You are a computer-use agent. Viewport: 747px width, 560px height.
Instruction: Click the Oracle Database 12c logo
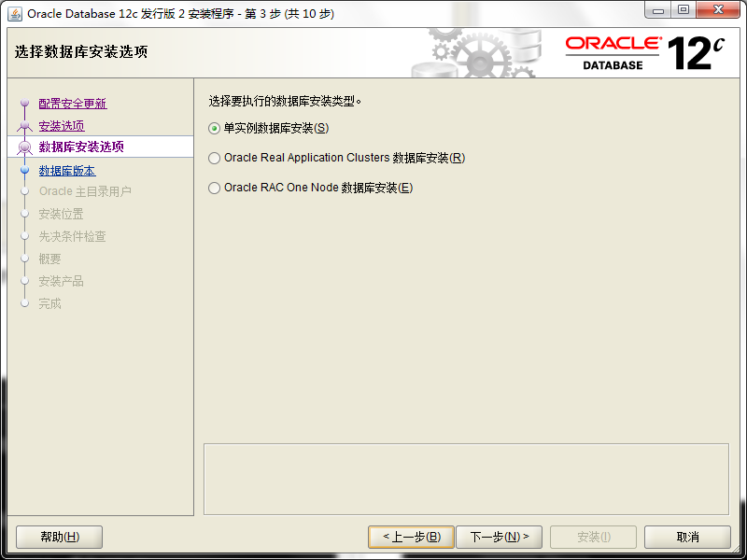click(x=644, y=53)
